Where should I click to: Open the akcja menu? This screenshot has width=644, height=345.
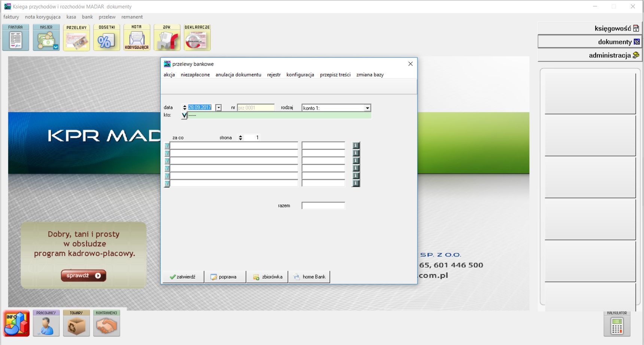point(169,75)
